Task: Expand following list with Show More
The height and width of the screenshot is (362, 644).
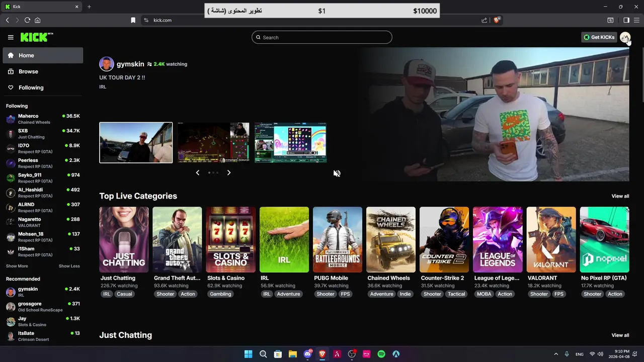Action: [x=17, y=266]
